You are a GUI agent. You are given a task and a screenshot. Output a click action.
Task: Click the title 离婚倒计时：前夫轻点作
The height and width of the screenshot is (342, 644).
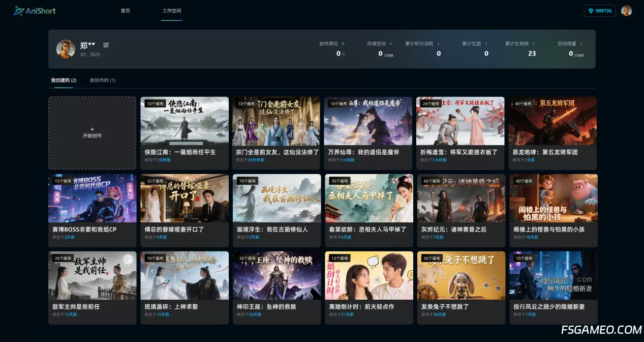pos(361,306)
